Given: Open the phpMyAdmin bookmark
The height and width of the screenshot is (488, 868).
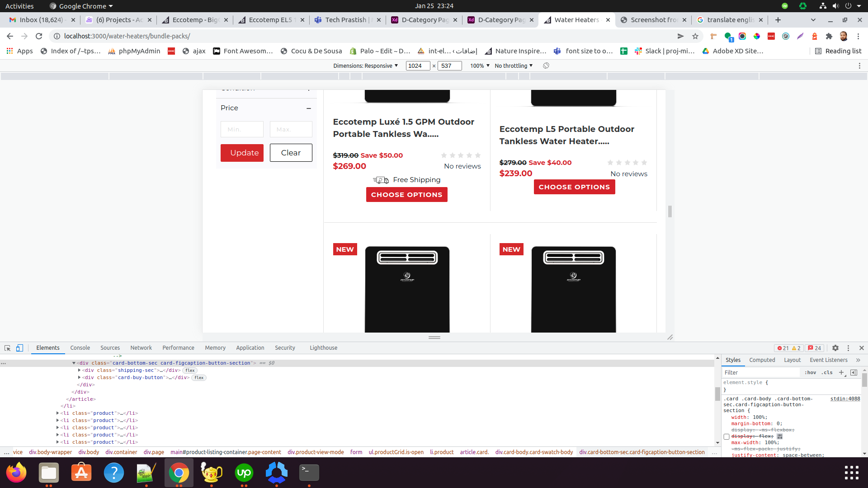Looking at the screenshot, I should tap(134, 51).
